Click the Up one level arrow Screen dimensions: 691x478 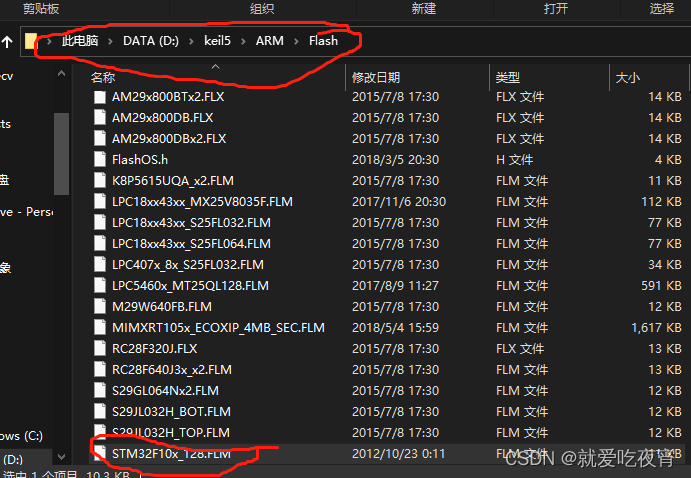(7, 42)
